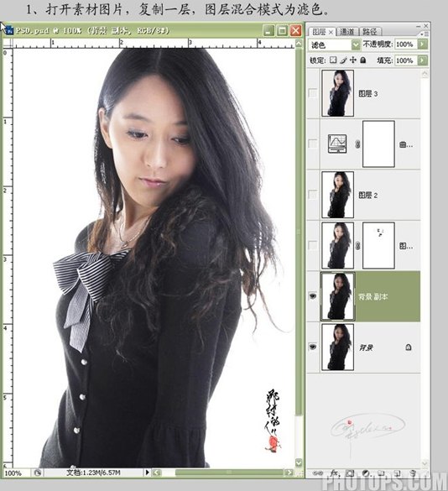Click the opacity 100% value field
The height and width of the screenshot is (491, 448).
click(406, 44)
